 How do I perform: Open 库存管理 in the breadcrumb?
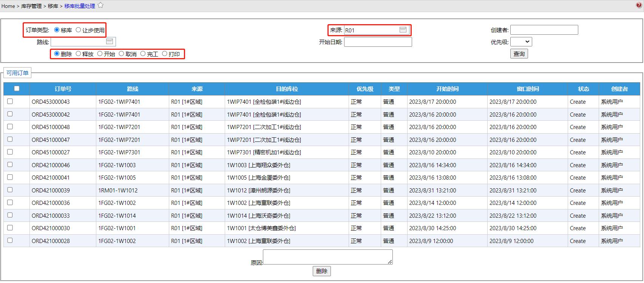(x=32, y=6)
